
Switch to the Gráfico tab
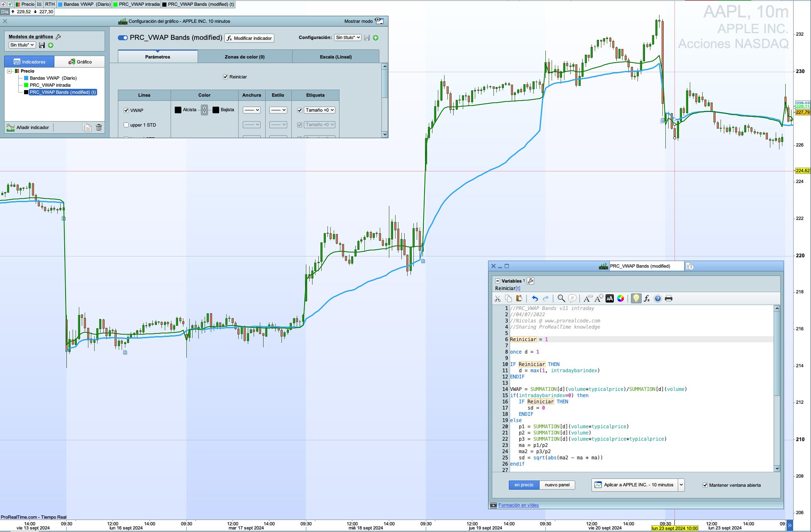coord(80,62)
